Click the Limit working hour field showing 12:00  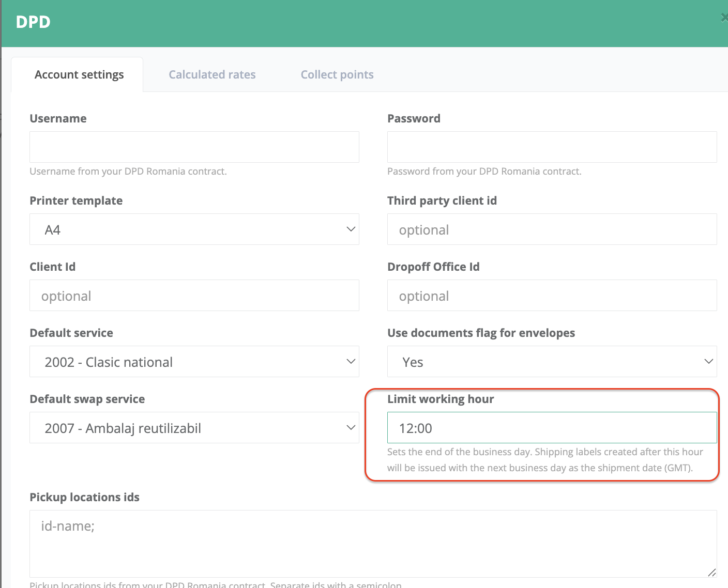(x=552, y=428)
